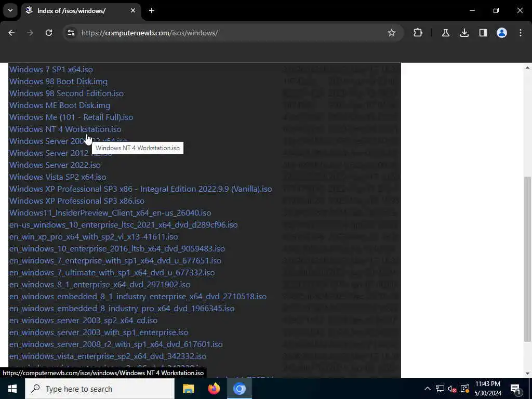Screen dimensions: 532x399
Task: Launch Firefox from taskbar
Action: [214, 389]
